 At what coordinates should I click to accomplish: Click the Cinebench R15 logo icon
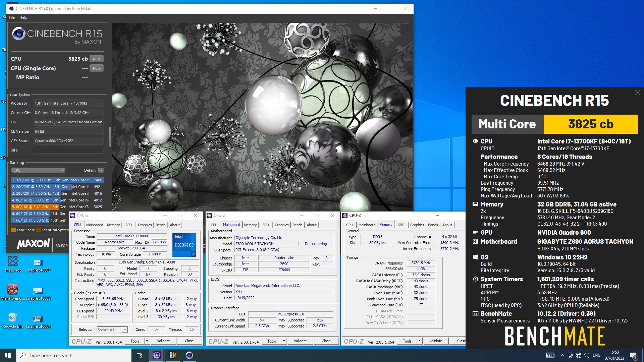point(19,34)
